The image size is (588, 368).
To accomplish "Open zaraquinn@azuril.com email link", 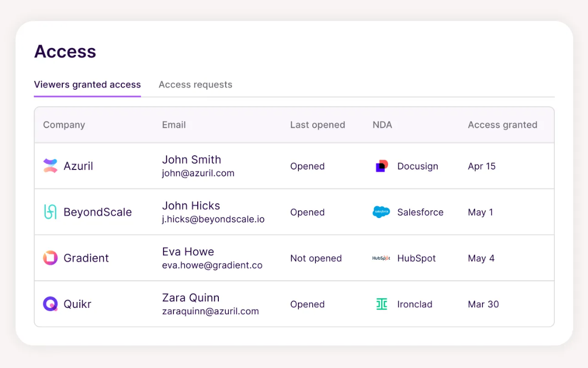I will [210, 311].
